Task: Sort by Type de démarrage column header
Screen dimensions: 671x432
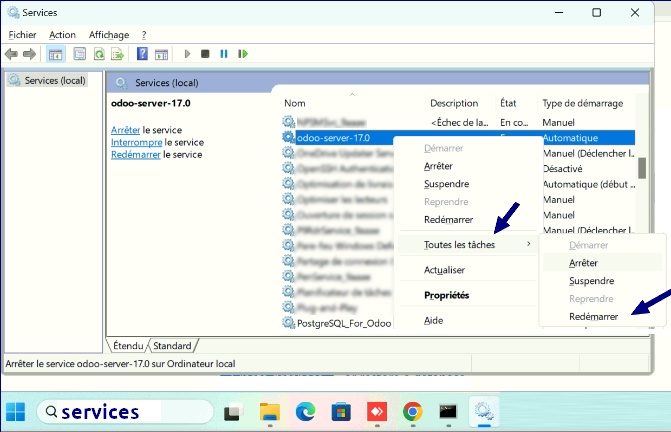Action: (x=582, y=103)
